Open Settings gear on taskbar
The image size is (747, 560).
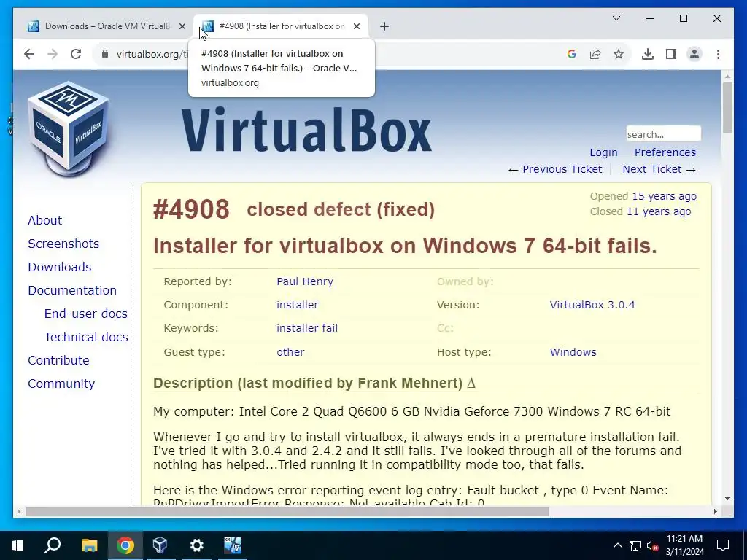click(196, 545)
